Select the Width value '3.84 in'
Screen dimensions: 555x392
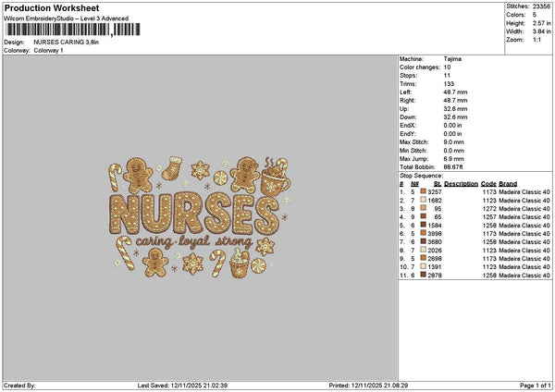(541, 31)
